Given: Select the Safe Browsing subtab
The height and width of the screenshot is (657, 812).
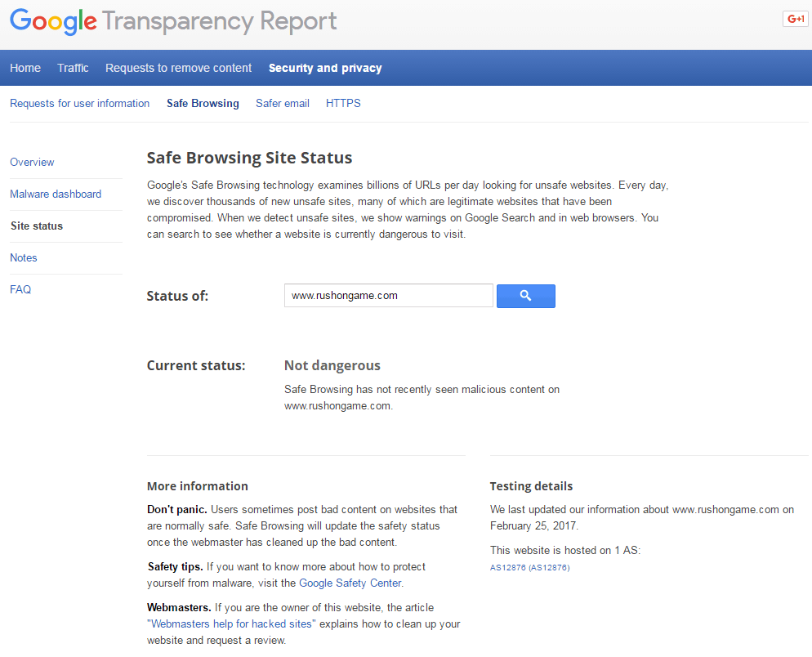Looking at the screenshot, I should point(203,103).
